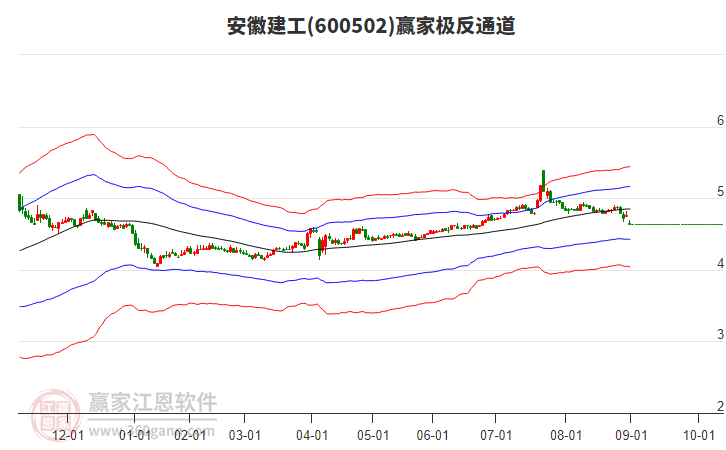726x450 pixels.
Task: Click the price axis label 2
Action: coord(720,406)
